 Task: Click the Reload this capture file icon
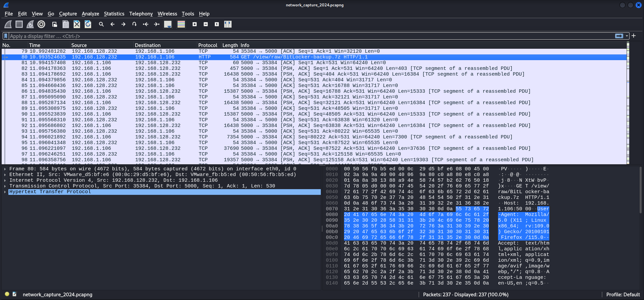click(x=88, y=24)
